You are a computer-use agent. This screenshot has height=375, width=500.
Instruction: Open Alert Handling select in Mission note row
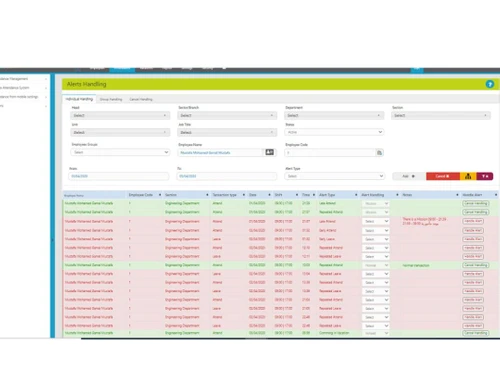pyautogui.click(x=376, y=221)
